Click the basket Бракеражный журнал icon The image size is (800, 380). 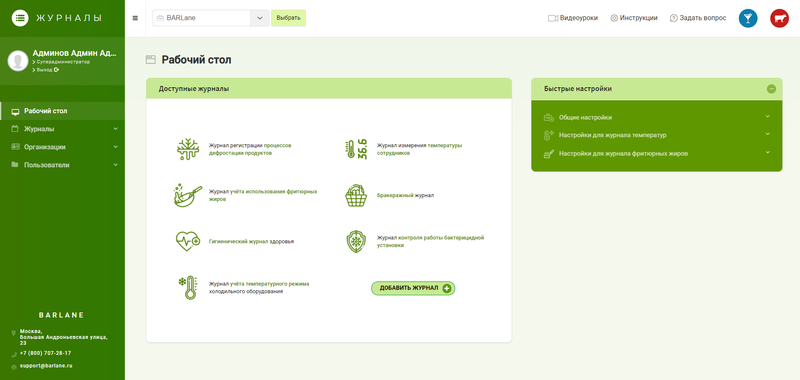click(x=356, y=196)
